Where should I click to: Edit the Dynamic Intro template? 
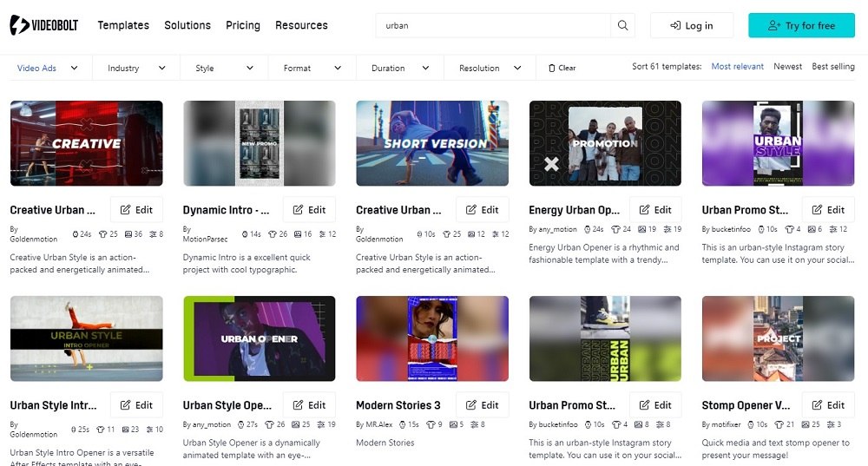[310, 210]
